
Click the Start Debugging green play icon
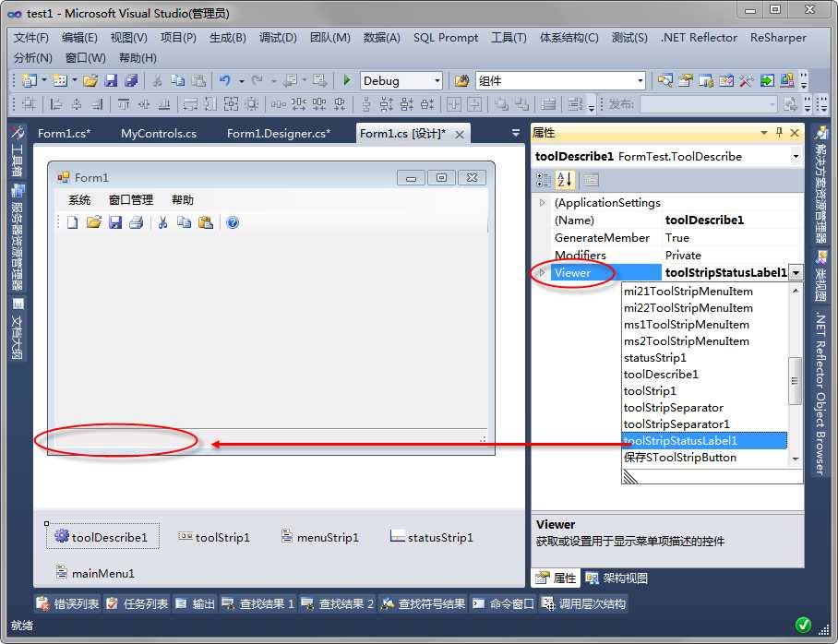coord(347,80)
